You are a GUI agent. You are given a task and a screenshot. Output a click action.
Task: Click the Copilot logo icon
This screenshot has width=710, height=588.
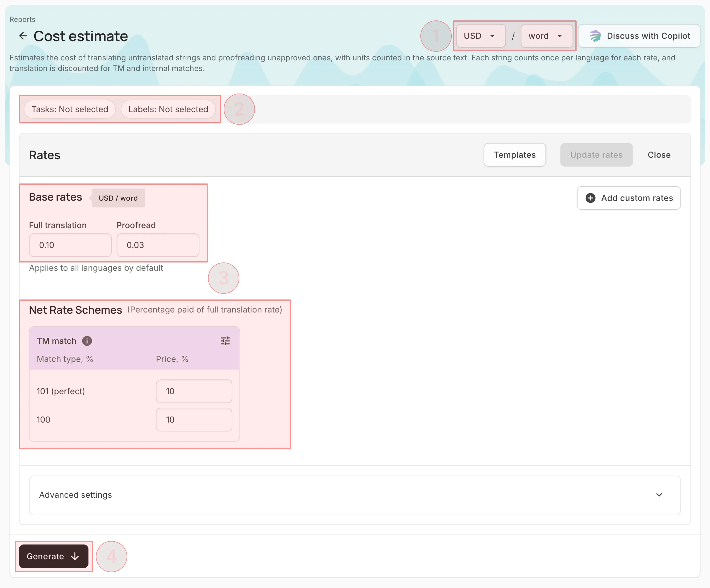coord(595,36)
